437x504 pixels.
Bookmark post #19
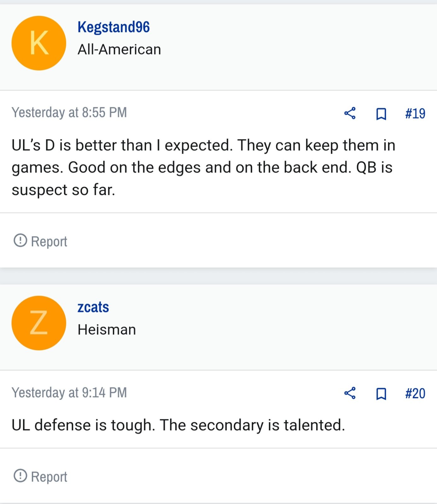(x=381, y=114)
